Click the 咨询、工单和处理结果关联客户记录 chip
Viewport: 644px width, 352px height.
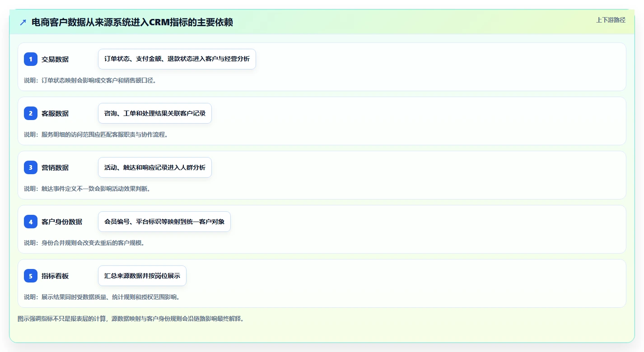(x=155, y=113)
